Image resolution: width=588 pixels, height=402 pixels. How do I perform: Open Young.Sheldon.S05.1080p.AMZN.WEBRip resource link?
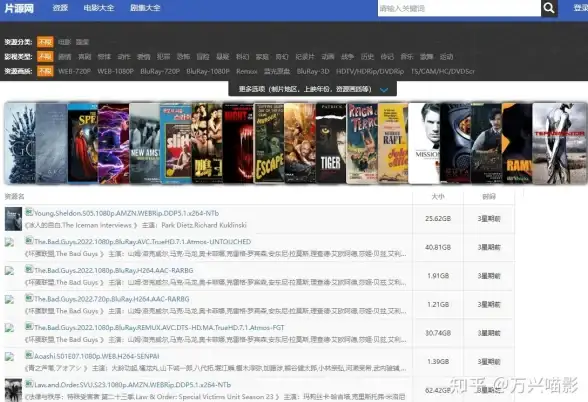126,213
